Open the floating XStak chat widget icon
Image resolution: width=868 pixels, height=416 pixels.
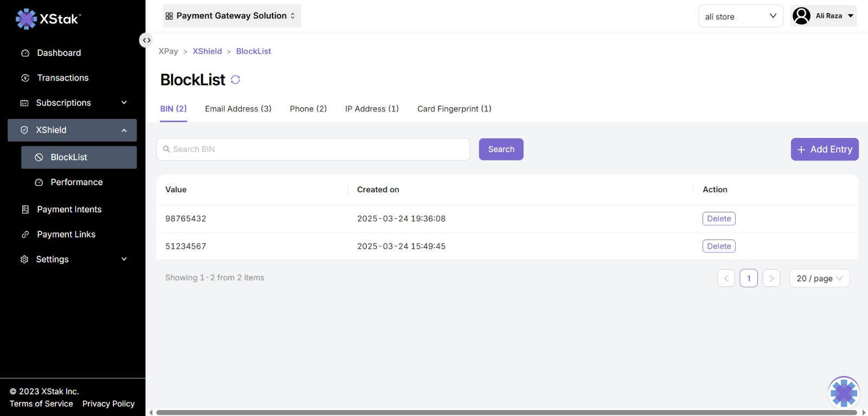(x=844, y=392)
